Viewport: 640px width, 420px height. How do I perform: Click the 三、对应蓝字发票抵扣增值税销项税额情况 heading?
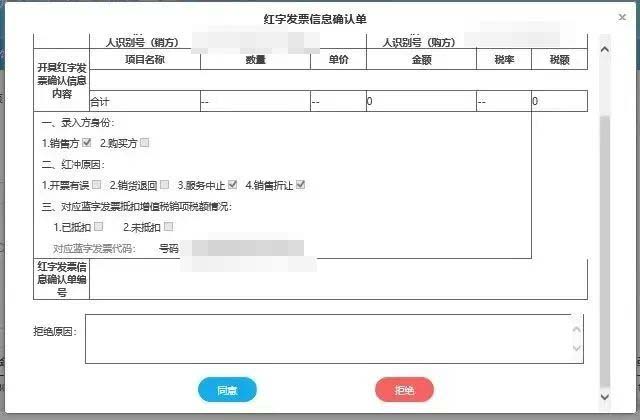pyautogui.click(x=136, y=207)
